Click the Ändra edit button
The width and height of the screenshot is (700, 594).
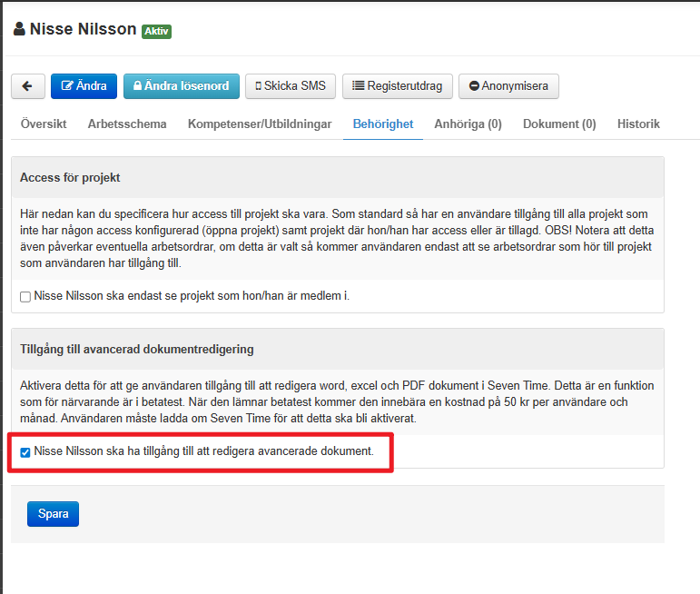[84, 86]
